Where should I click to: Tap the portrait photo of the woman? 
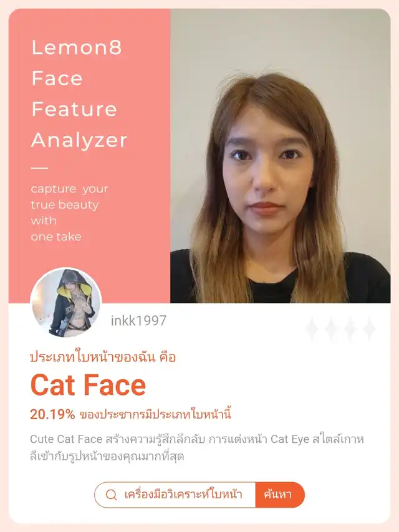point(280,156)
